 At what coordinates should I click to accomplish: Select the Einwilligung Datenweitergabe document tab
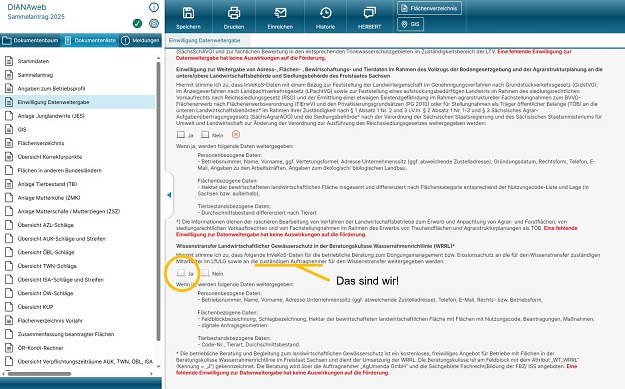point(204,40)
